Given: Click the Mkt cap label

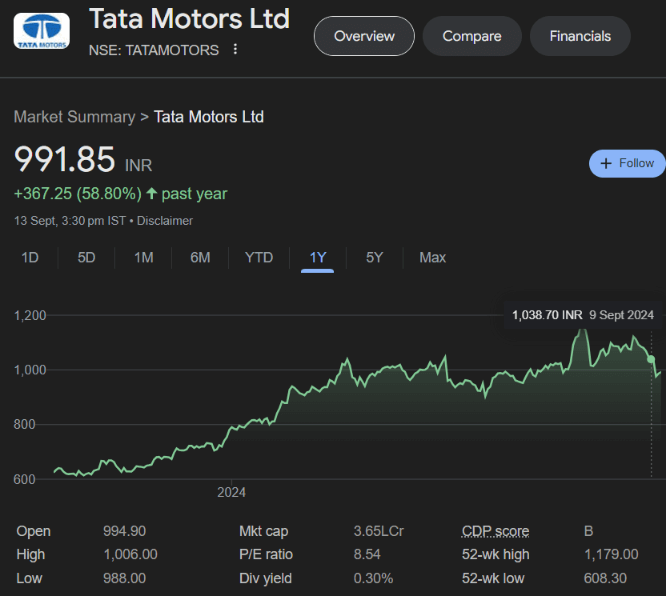Looking at the screenshot, I should (264, 531).
